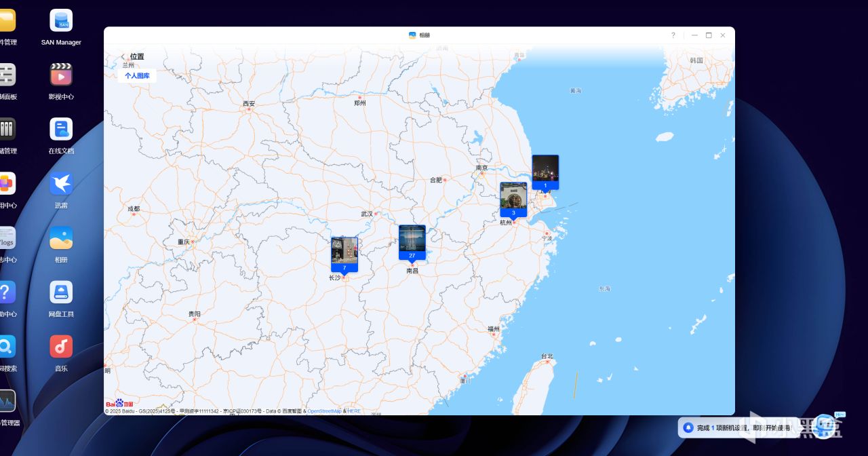
Task: Minimize the 相册 window
Action: click(694, 35)
